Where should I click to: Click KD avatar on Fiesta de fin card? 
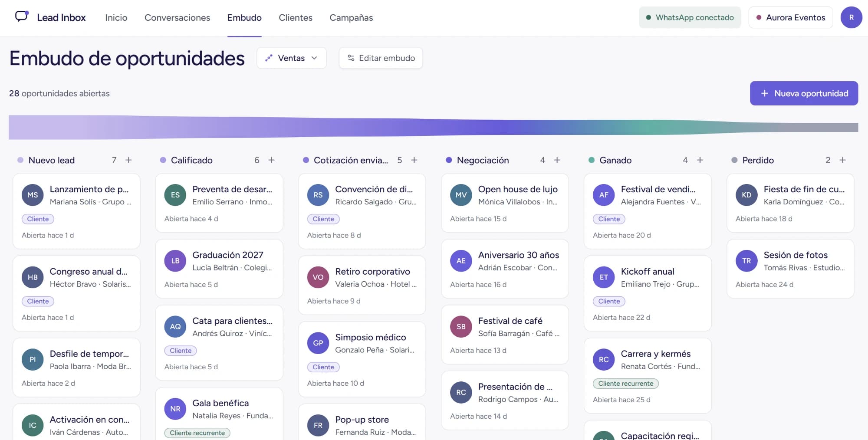pos(746,195)
